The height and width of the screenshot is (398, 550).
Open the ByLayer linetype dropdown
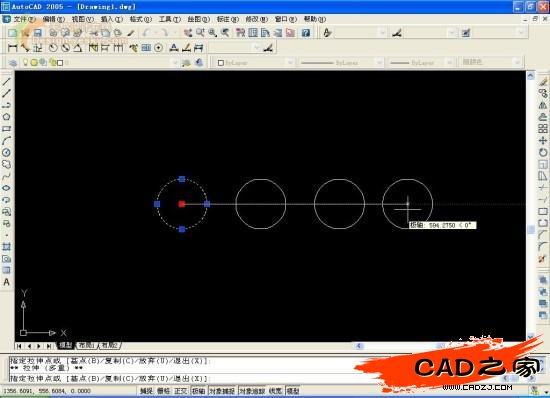(341, 63)
